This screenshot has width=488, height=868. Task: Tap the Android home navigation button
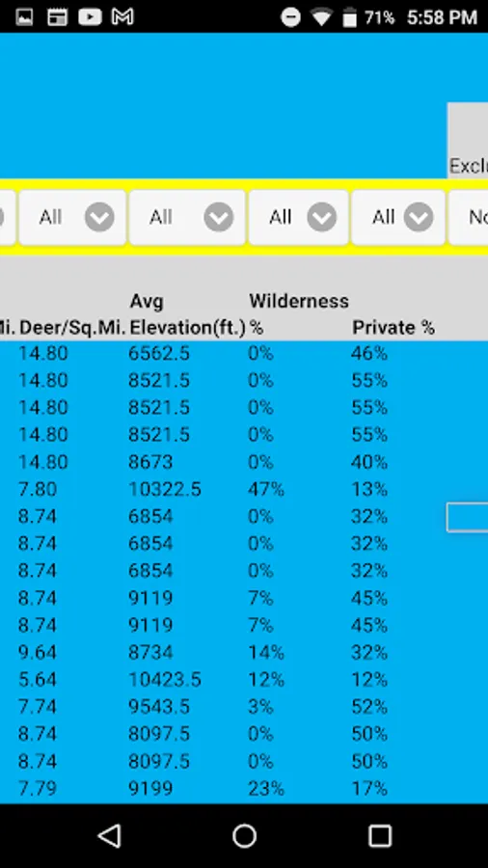[244, 835]
